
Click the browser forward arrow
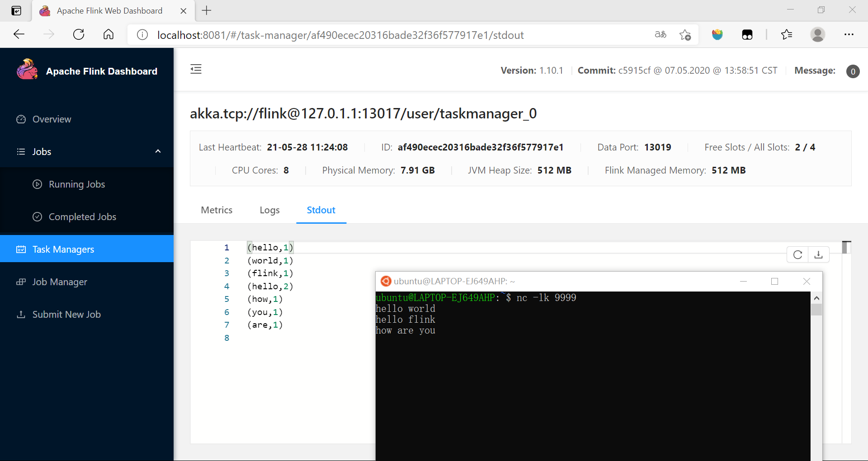pyautogui.click(x=49, y=34)
